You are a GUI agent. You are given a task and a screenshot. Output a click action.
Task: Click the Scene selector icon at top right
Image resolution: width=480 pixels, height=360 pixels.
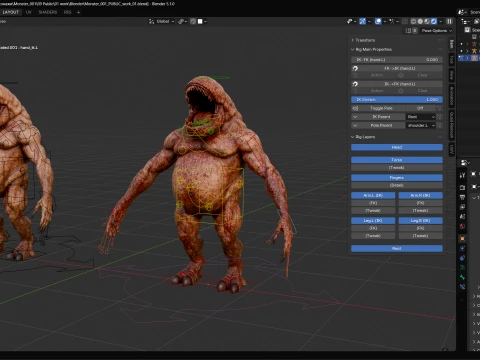click(x=462, y=12)
